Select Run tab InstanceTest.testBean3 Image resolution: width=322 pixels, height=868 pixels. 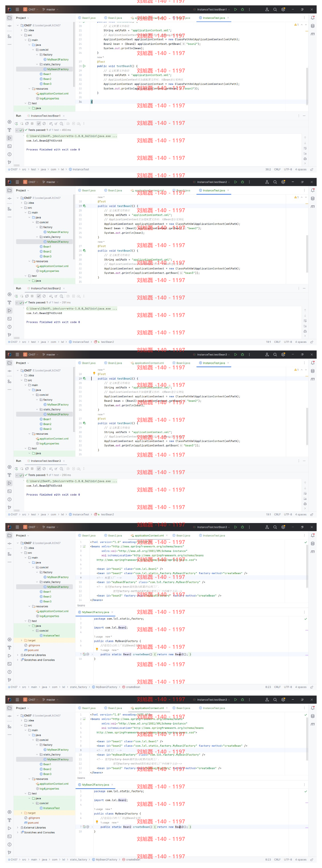[46, 461]
